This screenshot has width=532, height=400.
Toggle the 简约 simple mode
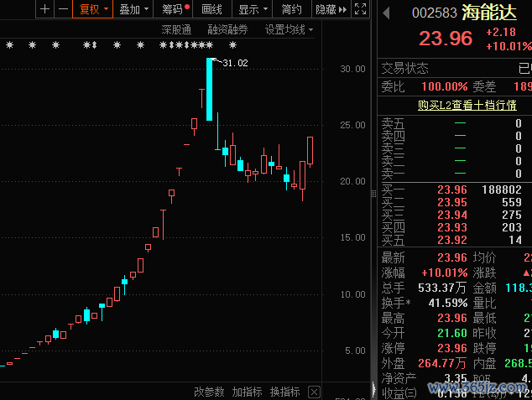pyautogui.click(x=291, y=9)
